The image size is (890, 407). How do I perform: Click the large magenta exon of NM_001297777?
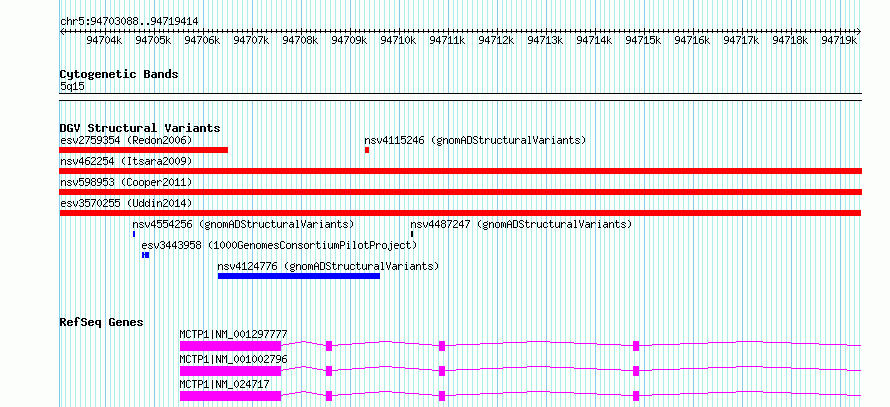[x=230, y=346]
